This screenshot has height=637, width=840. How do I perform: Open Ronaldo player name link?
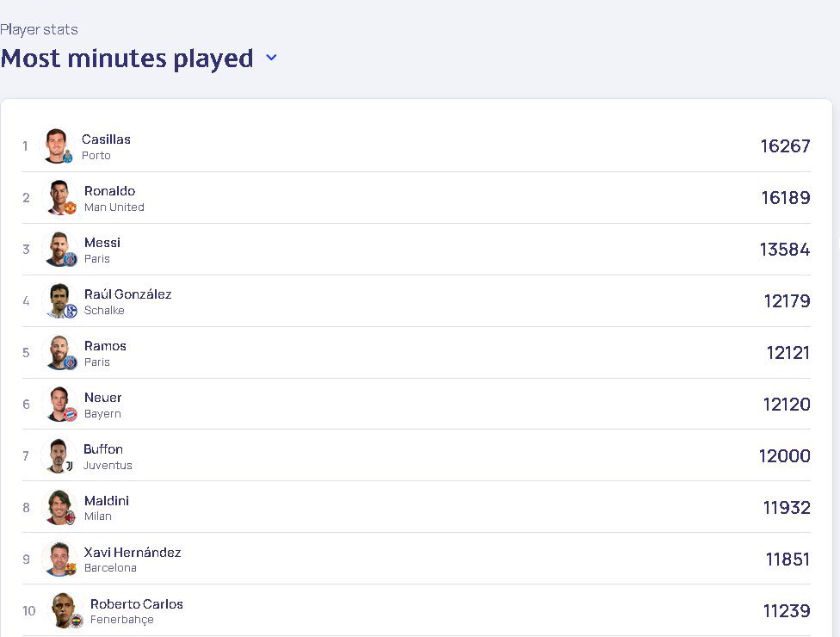point(110,191)
